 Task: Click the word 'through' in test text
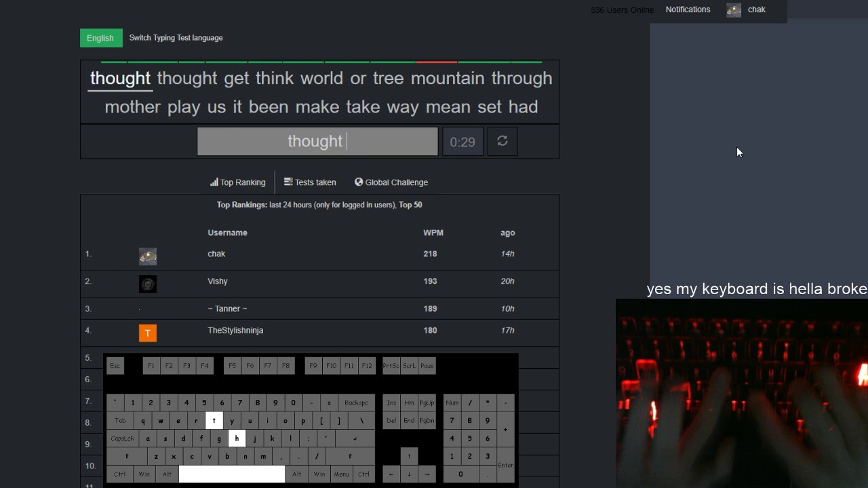coord(521,79)
